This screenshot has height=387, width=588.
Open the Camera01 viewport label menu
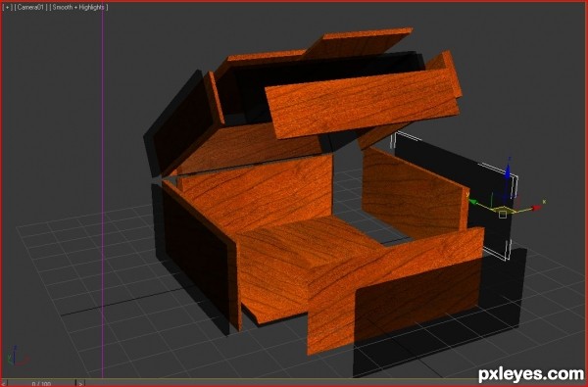(x=31, y=7)
